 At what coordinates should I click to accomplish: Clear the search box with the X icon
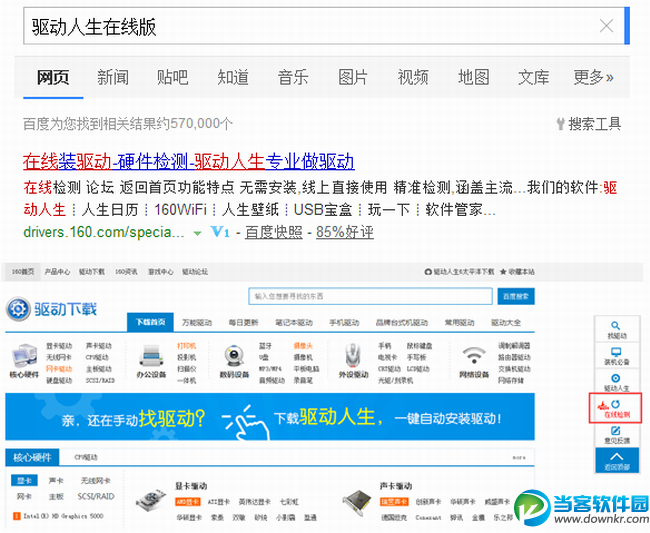click(606, 26)
